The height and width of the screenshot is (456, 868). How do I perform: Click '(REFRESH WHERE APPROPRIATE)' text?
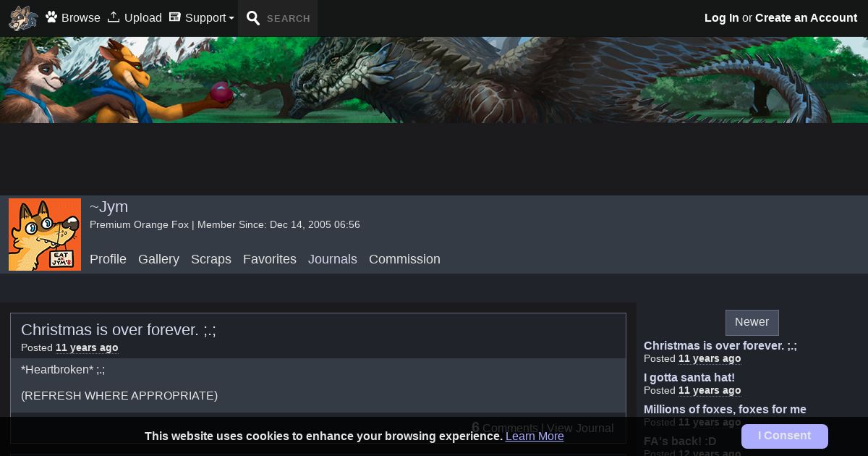pos(119,396)
